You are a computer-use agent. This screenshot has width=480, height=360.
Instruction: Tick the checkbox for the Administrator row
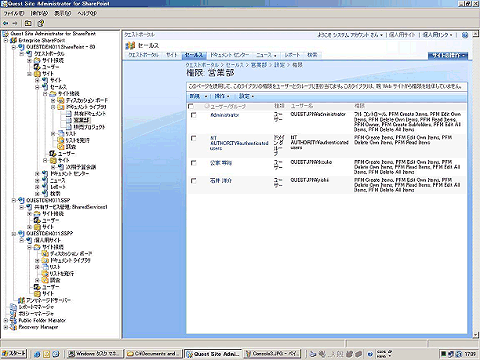pos(193,115)
